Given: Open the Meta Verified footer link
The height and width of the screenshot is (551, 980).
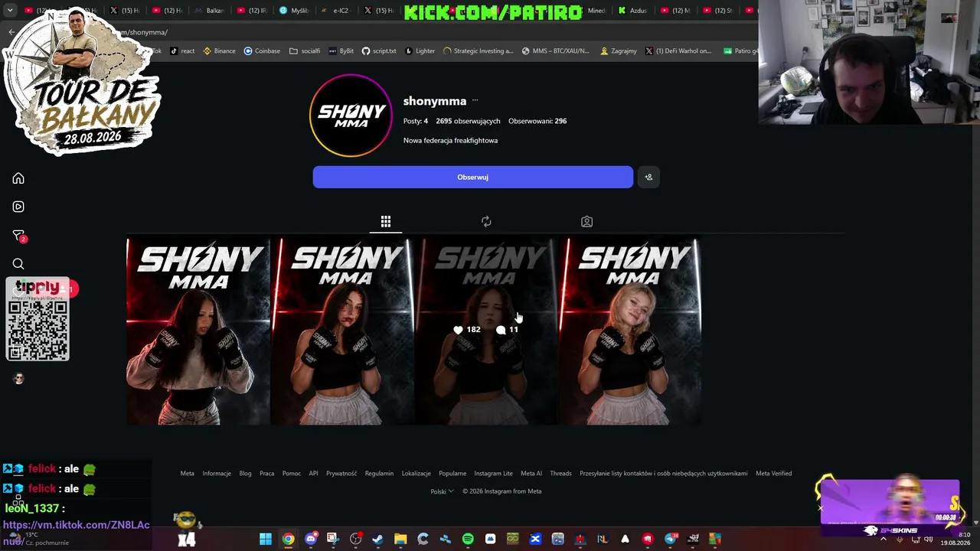Looking at the screenshot, I should [773, 474].
